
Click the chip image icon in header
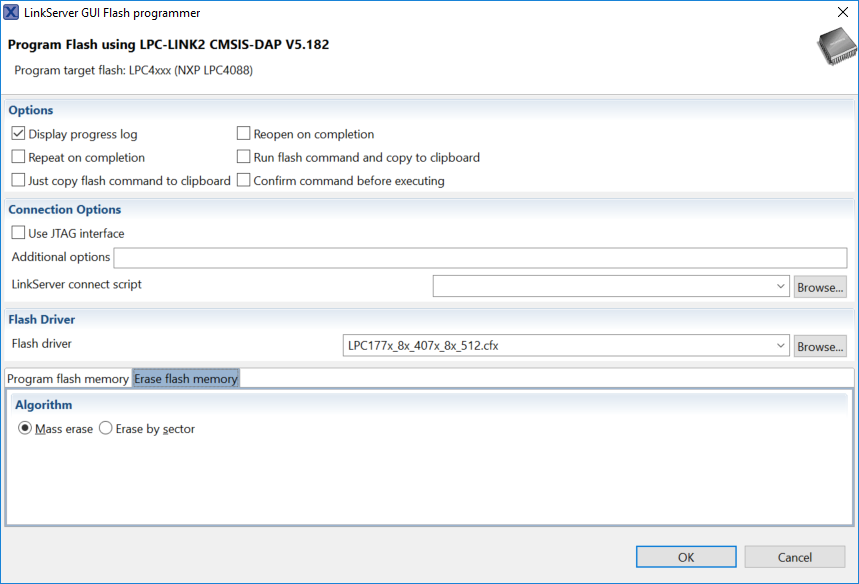point(836,47)
